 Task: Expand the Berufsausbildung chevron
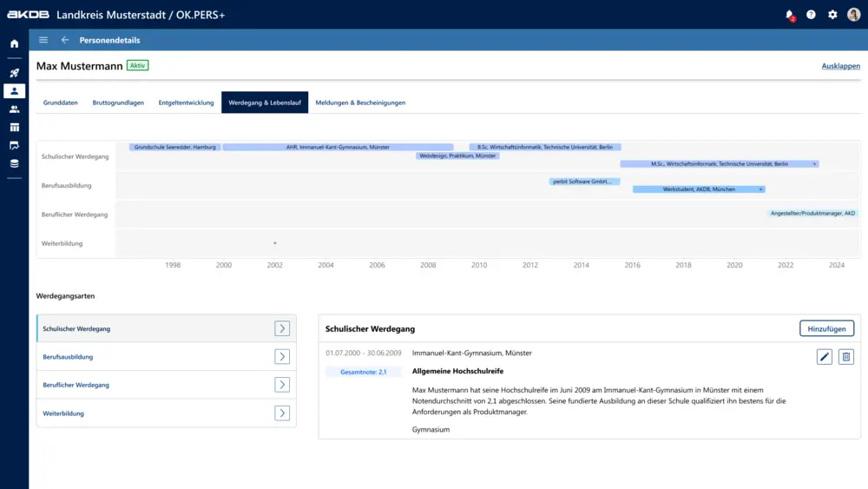[x=282, y=356]
